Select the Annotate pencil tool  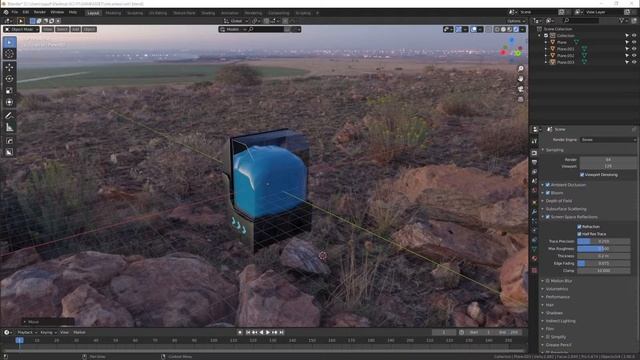(x=9, y=116)
